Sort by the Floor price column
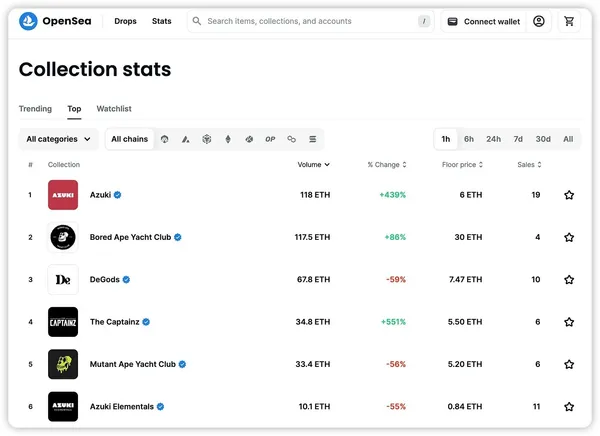The image size is (600, 436). click(463, 165)
